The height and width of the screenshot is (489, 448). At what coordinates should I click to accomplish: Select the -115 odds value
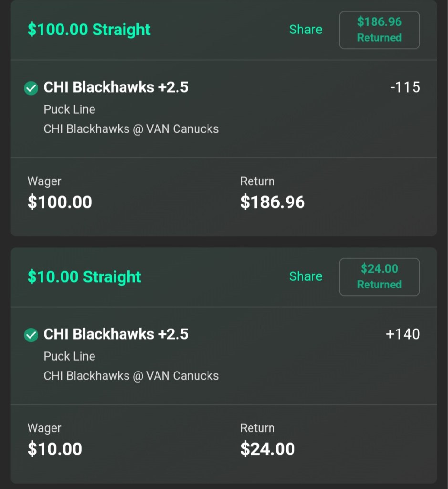point(405,87)
